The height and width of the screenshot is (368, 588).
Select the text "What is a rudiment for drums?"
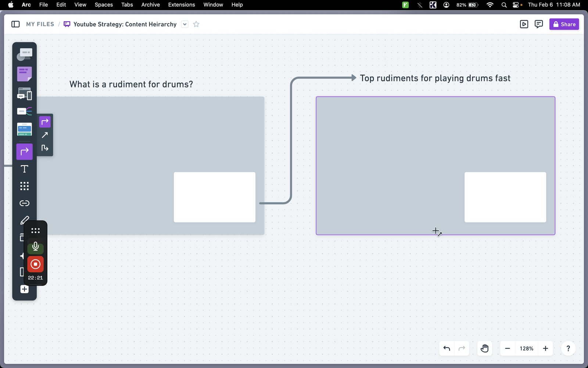pos(131,84)
